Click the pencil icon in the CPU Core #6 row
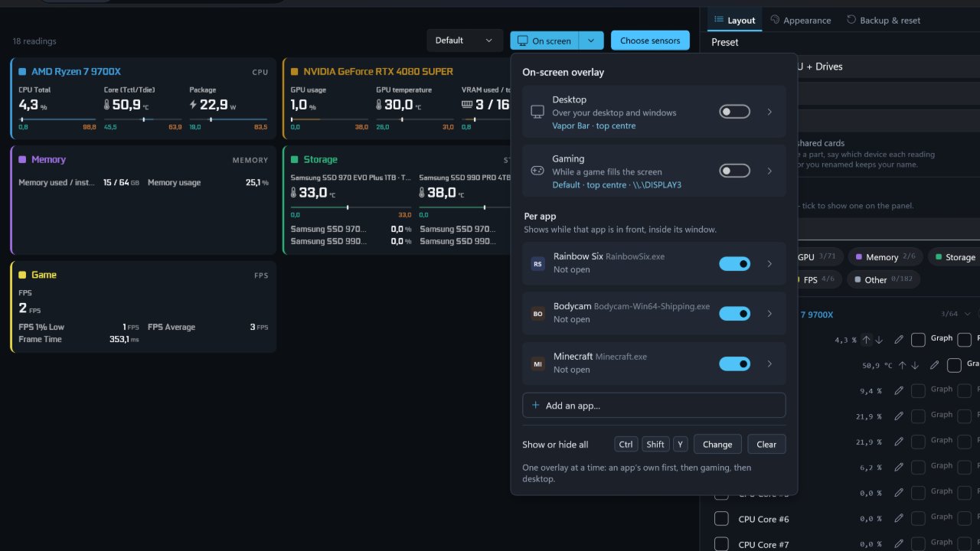The height and width of the screenshot is (551, 980). click(x=899, y=518)
